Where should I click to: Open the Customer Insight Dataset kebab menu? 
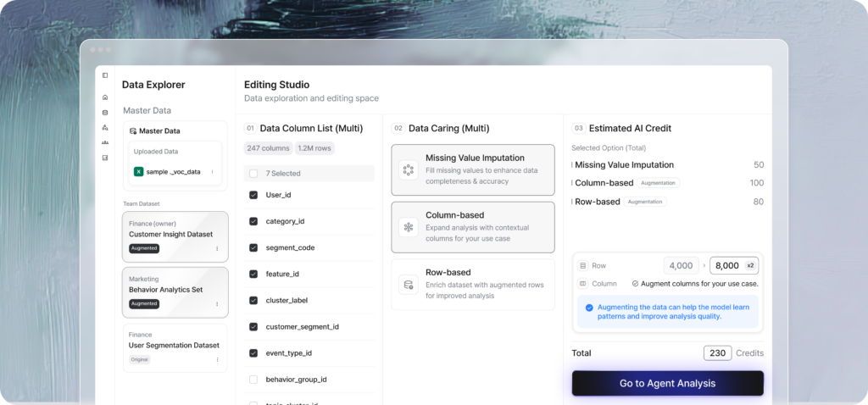point(217,249)
